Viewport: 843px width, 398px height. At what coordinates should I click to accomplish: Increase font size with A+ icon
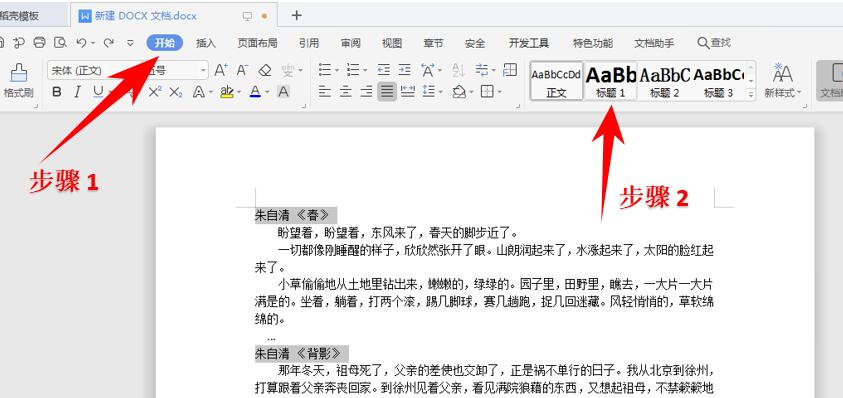(221, 70)
